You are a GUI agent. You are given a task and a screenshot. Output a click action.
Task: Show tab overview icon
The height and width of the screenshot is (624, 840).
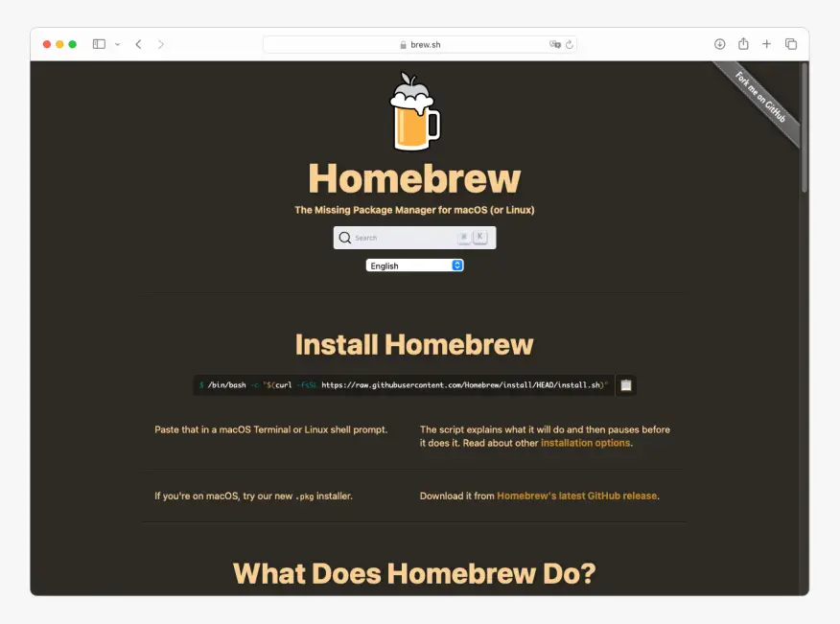[791, 44]
